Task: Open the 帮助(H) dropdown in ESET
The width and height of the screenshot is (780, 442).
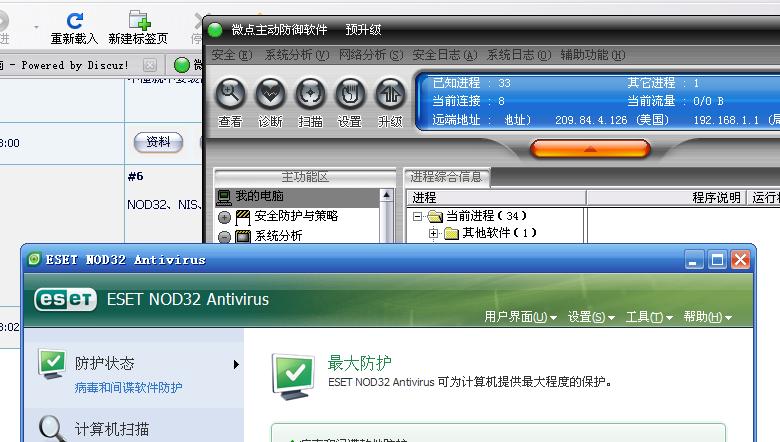Action: [x=707, y=317]
